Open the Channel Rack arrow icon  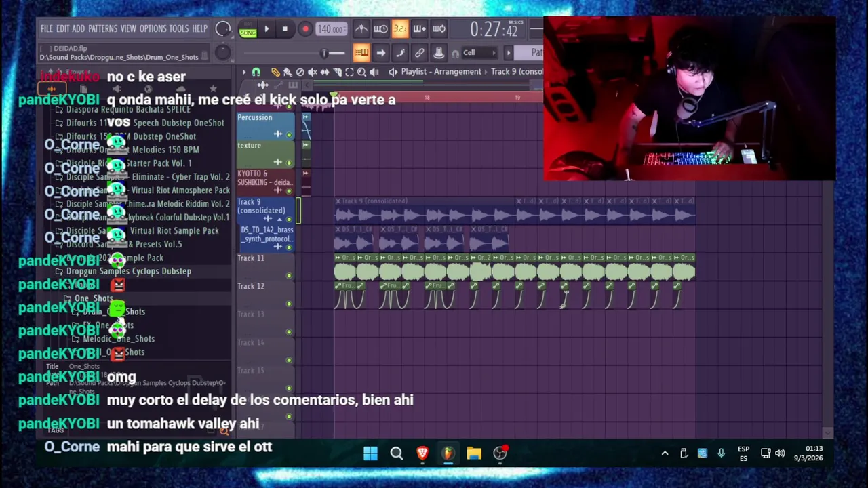point(380,53)
